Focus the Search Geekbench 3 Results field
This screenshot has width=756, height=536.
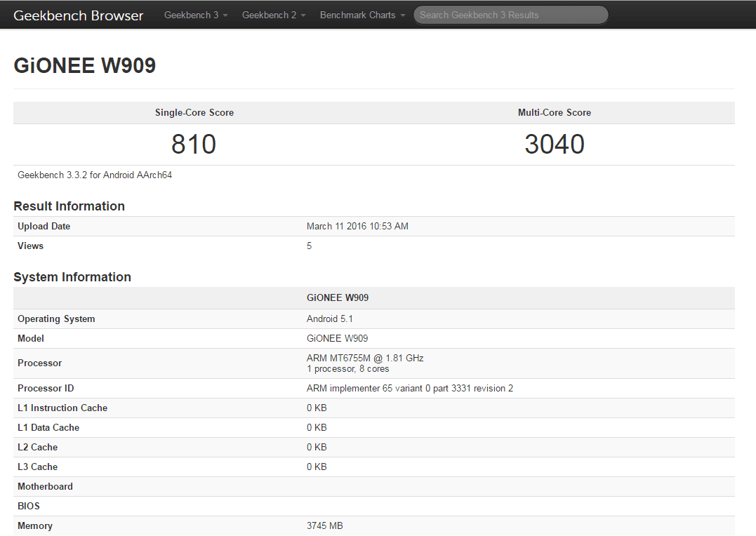point(510,15)
